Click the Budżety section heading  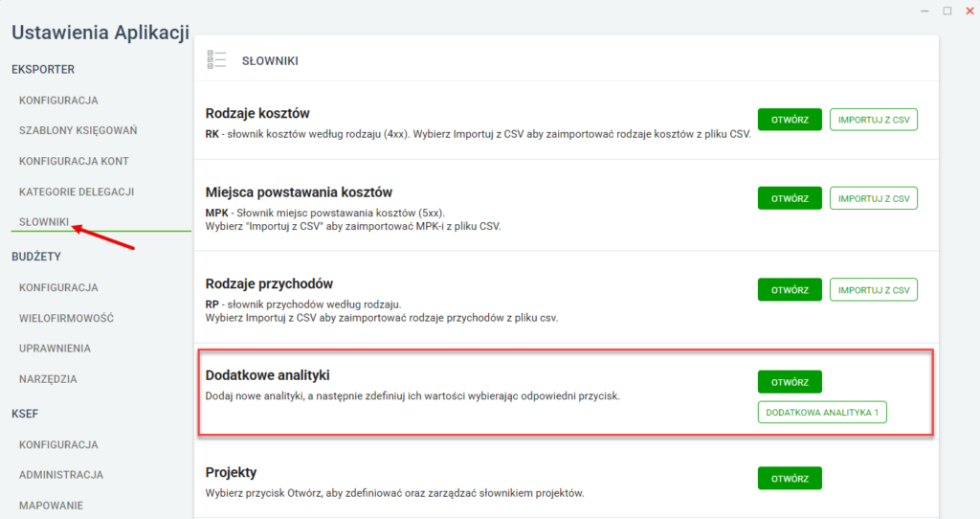pyautogui.click(x=36, y=257)
